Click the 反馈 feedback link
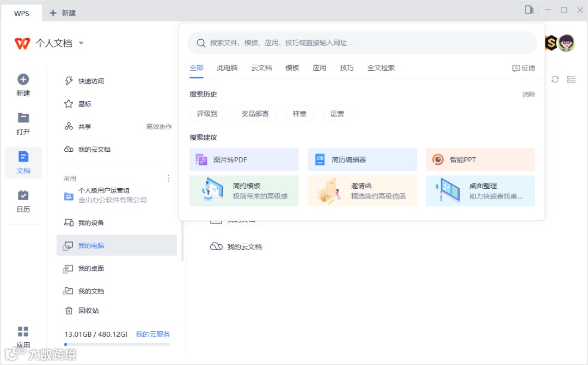588x365 pixels. click(524, 68)
